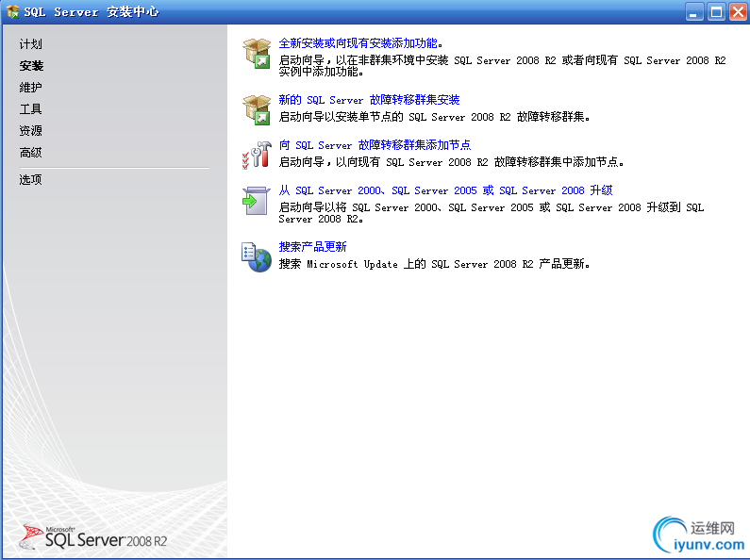The width and height of the screenshot is (750, 560).
Task: Open 新的 SQL Server 故障转移群集安装 link
Action: pos(369,99)
